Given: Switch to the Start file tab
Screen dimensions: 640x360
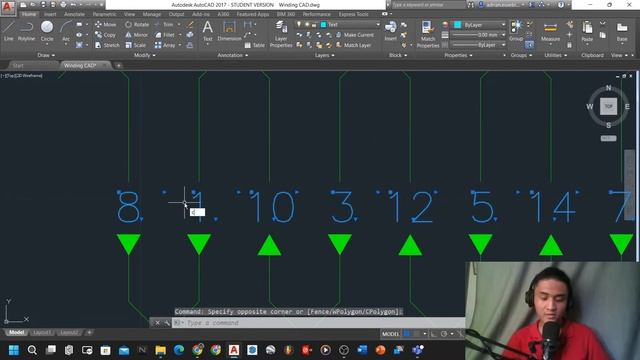Looking at the screenshot, I should coord(18,65).
